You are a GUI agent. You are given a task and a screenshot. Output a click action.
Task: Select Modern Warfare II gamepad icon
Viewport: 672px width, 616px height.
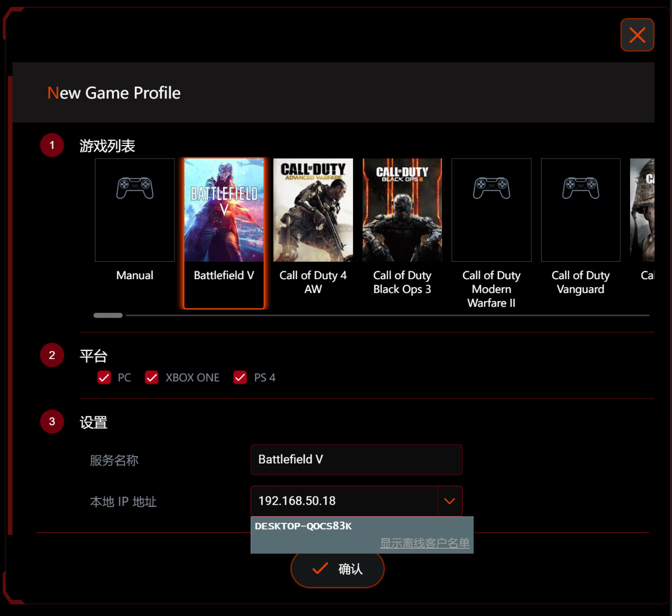coord(491,189)
